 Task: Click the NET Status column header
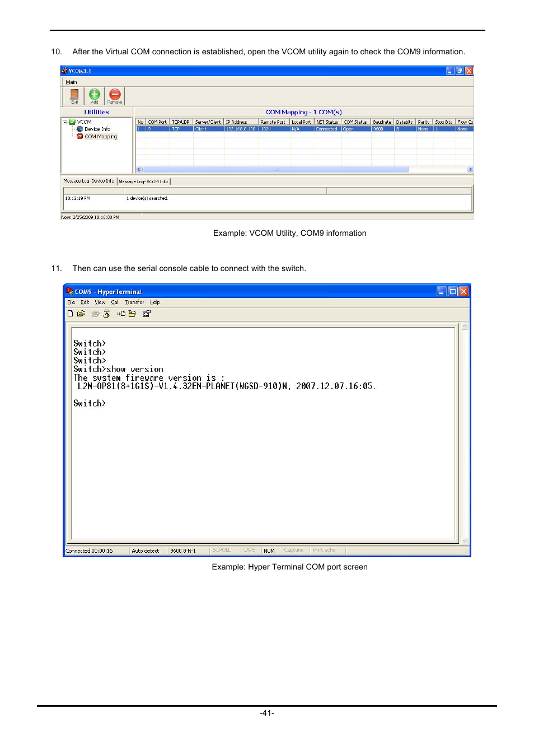pos(327,122)
